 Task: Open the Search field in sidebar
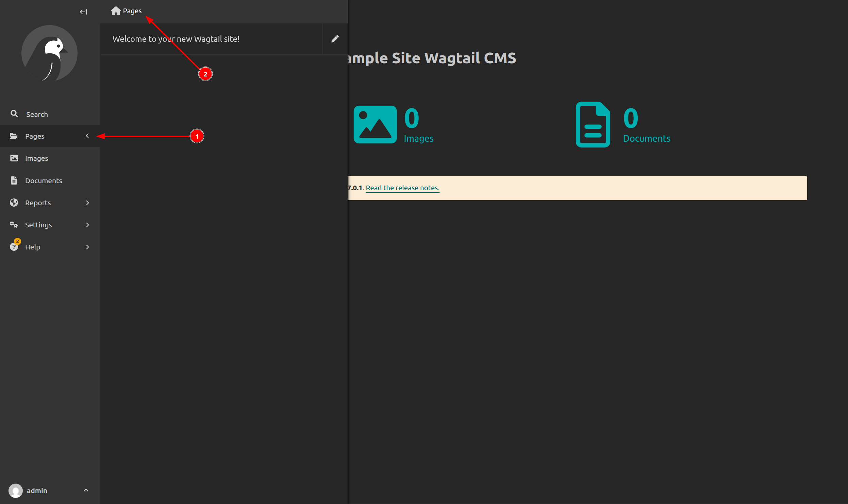[x=50, y=114]
